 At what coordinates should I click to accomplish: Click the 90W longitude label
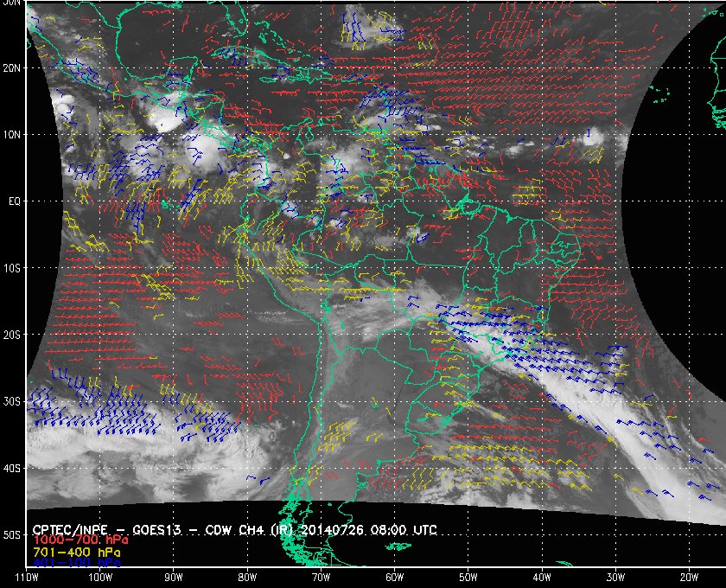174,578
